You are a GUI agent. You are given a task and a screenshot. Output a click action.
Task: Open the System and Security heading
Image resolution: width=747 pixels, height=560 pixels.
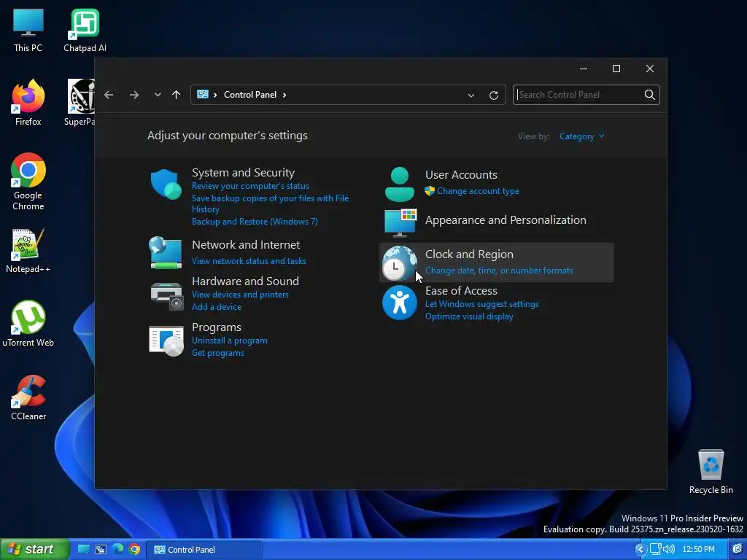[243, 172]
